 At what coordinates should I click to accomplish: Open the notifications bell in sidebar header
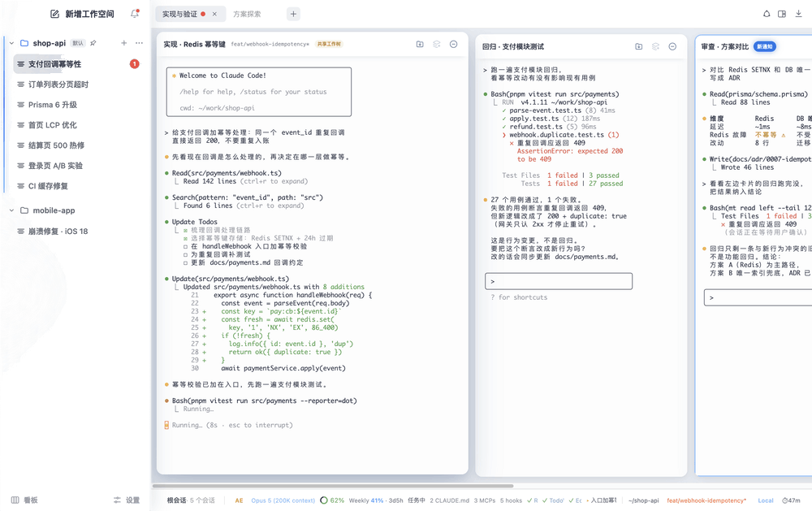[x=135, y=14]
